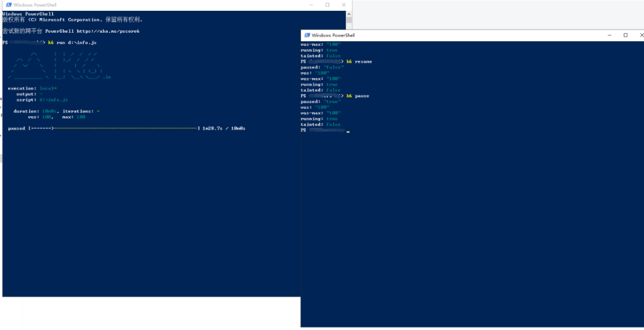
Task: Click the "vus: 100, max: 100" line in the back window
Action: [x=57, y=117]
